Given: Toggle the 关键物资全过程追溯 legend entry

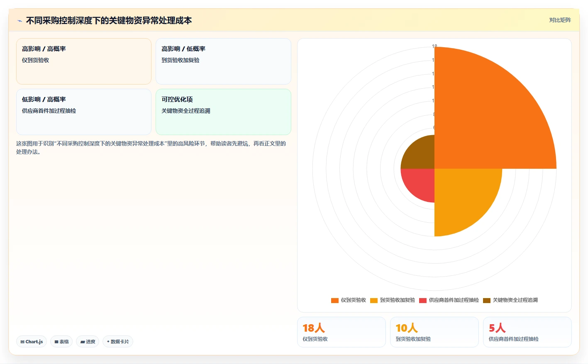Looking at the screenshot, I should pyautogui.click(x=510, y=300).
